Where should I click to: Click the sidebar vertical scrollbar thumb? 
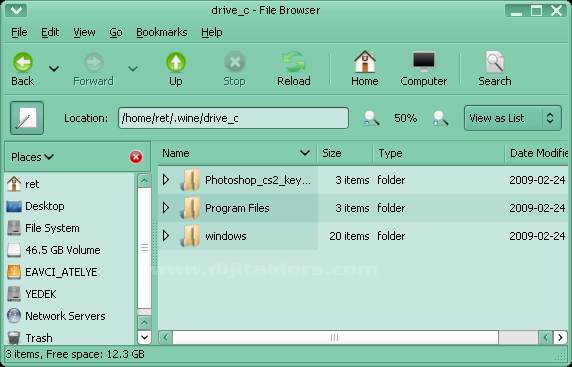tap(144, 248)
